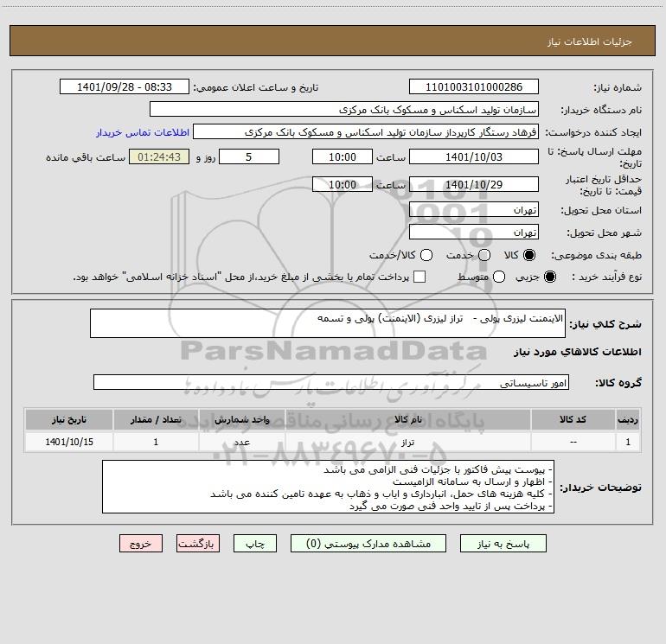Click the price validity time 10:00 field
Image resolution: width=666 pixels, height=644 pixels.
coord(343,185)
